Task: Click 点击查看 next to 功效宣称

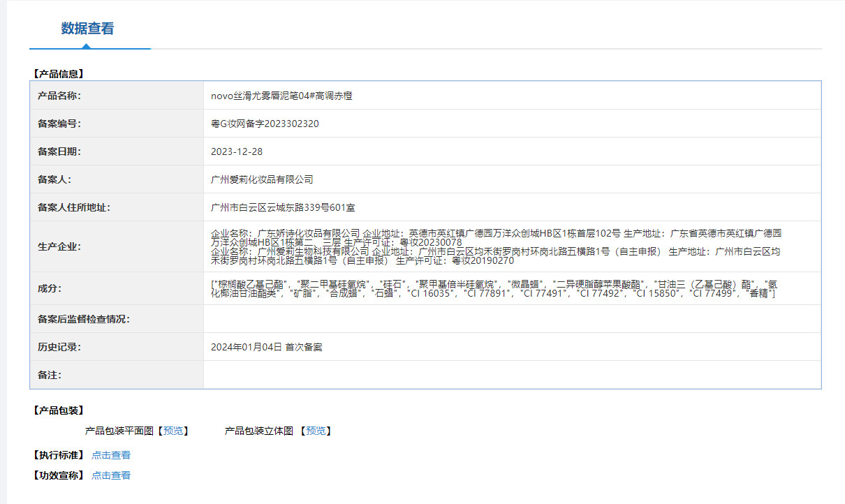Action: tap(111, 475)
